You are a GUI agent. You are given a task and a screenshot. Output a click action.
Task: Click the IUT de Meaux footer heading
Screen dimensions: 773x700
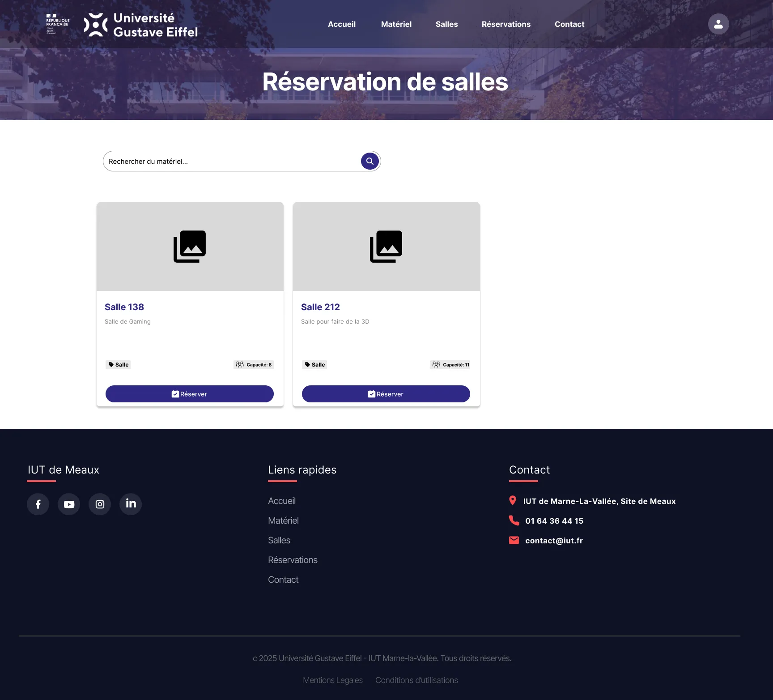pos(64,470)
